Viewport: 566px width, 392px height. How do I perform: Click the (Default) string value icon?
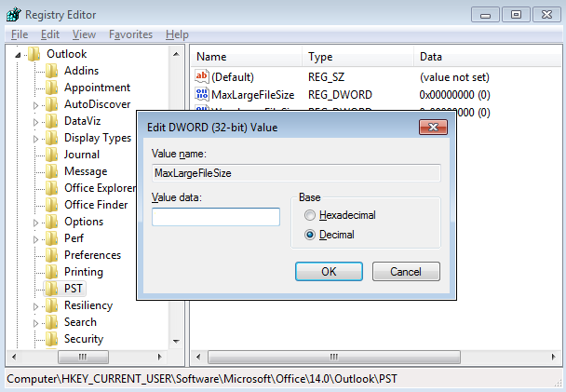click(x=202, y=76)
